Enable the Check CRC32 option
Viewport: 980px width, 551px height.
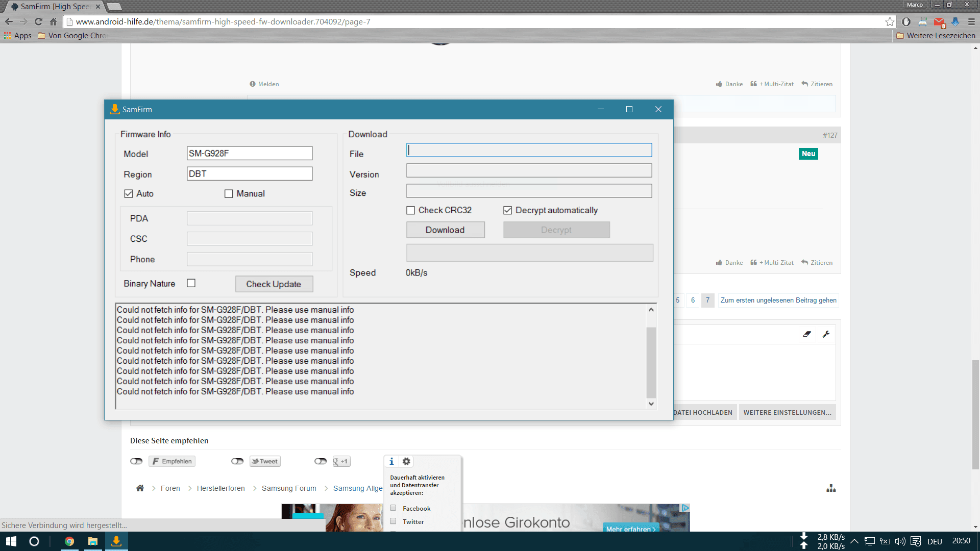pyautogui.click(x=410, y=210)
